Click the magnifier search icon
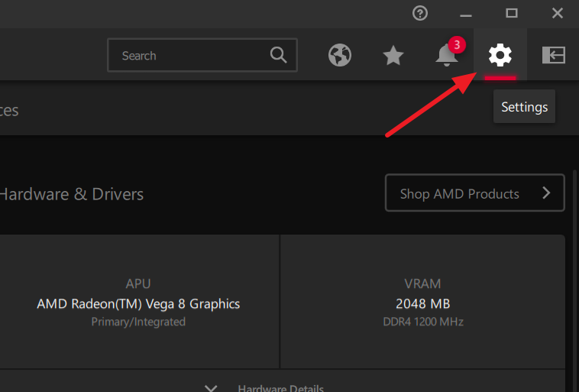The image size is (579, 392). (x=278, y=55)
